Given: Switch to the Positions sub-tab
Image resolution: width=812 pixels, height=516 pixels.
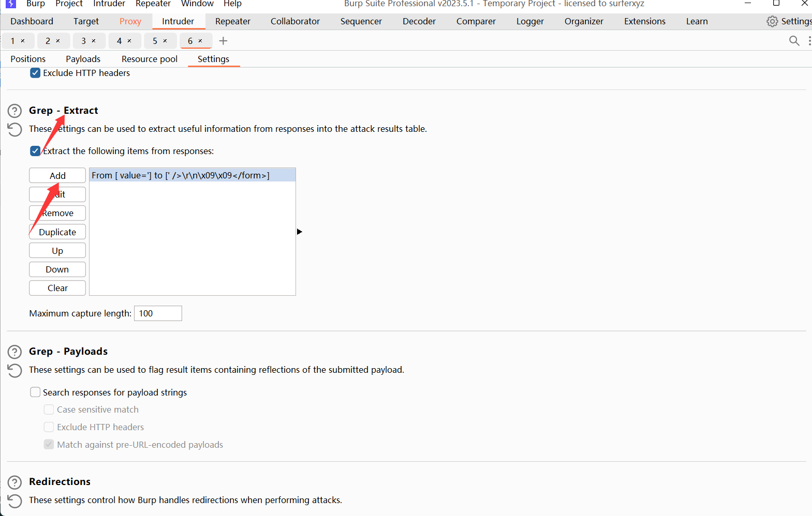Looking at the screenshot, I should click(x=28, y=59).
